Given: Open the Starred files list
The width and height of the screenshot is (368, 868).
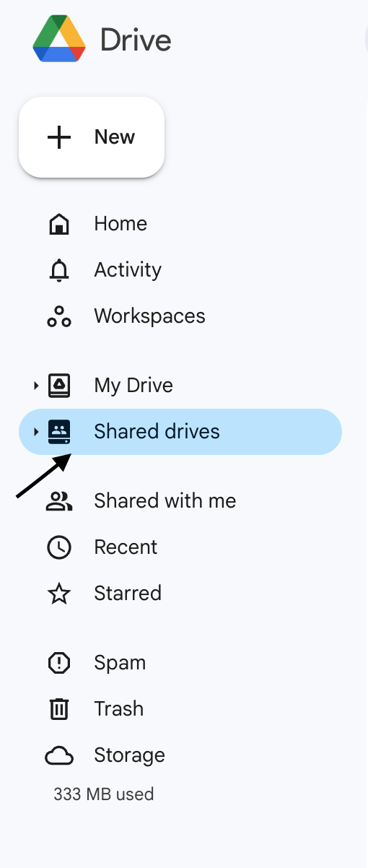Looking at the screenshot, I should click(x=128, y=594).
